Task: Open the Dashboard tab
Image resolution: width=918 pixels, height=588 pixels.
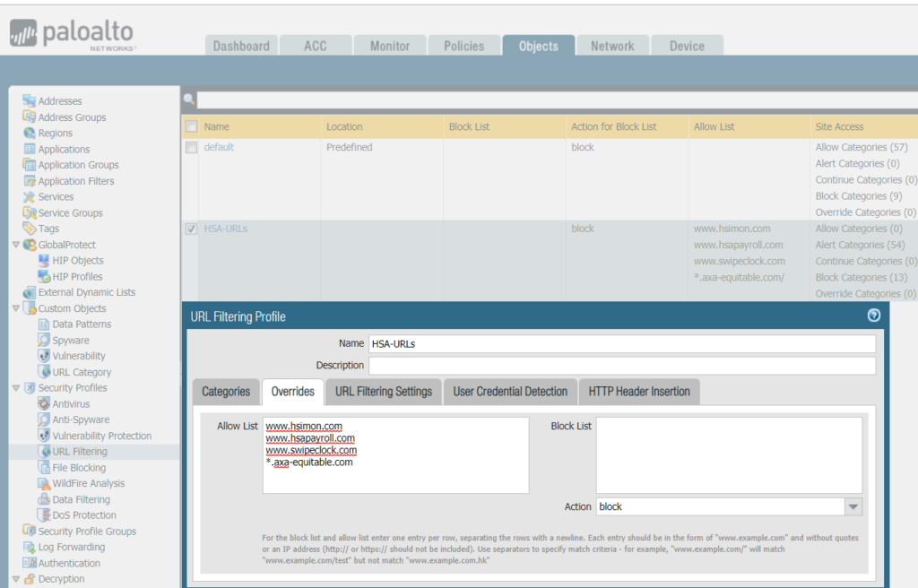Action: pyautogui.click(x=241, y=46)
